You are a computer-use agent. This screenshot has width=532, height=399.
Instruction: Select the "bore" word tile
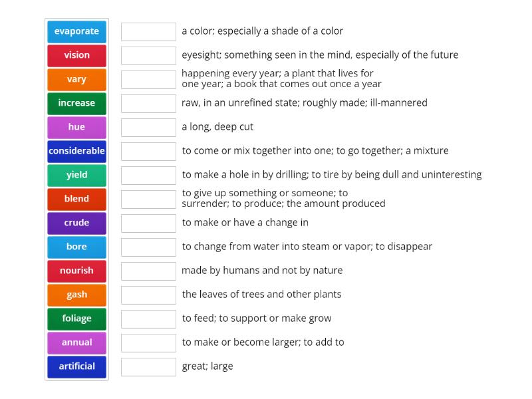(x=76, y=247)
